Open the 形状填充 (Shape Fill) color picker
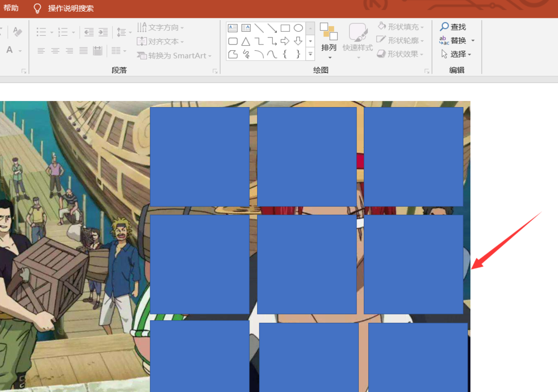This screenshot has height=392, width=558. (x=401, y=26)
